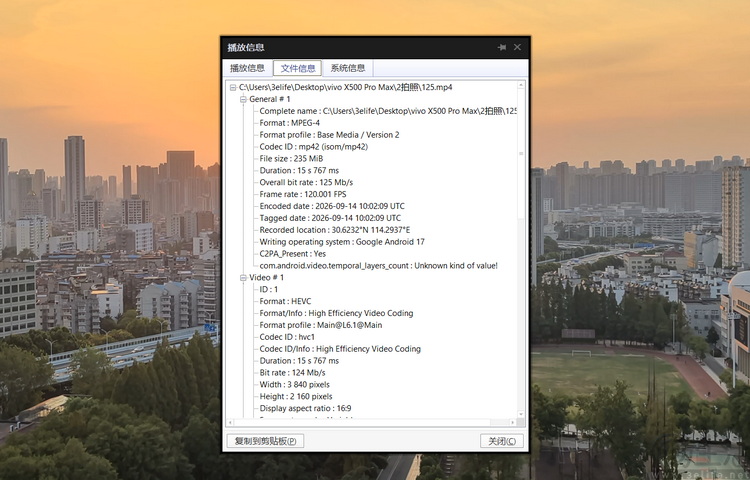Select 'ID : 1' row
Image resolution: width=750 pixels, height=480 pixels.
point(268,290)
